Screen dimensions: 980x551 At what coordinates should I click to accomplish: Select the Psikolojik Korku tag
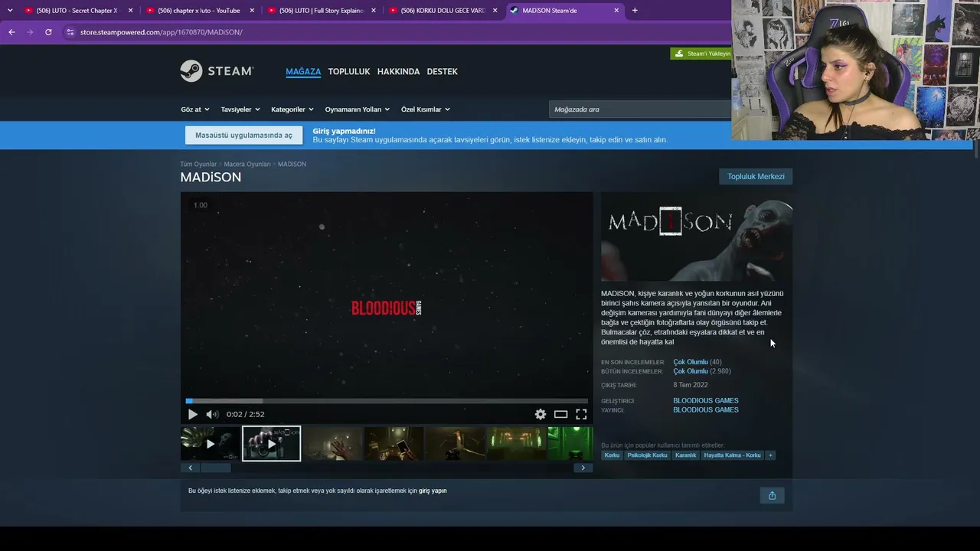[647, 455]
